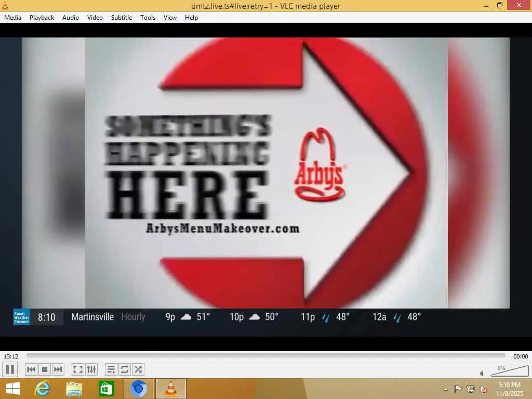The image size is (532, 399).
Task: Open File Explorer from taskbar
Action: coord(74,389)
